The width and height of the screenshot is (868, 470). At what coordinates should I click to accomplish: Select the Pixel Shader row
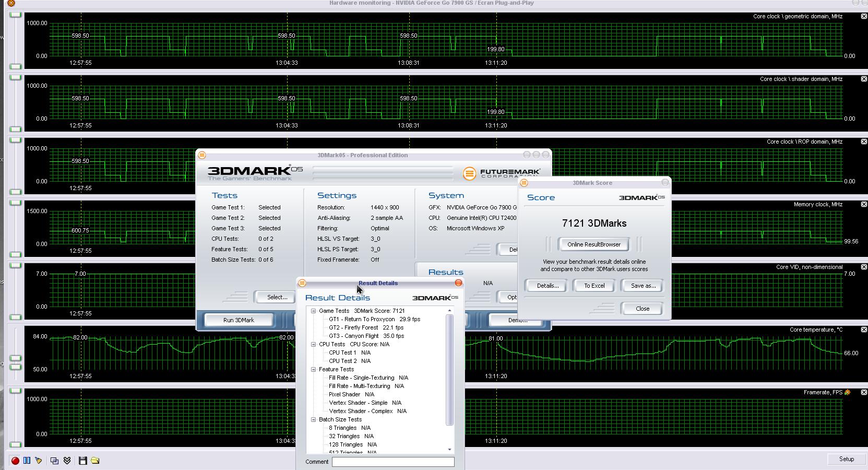[351, 394]
